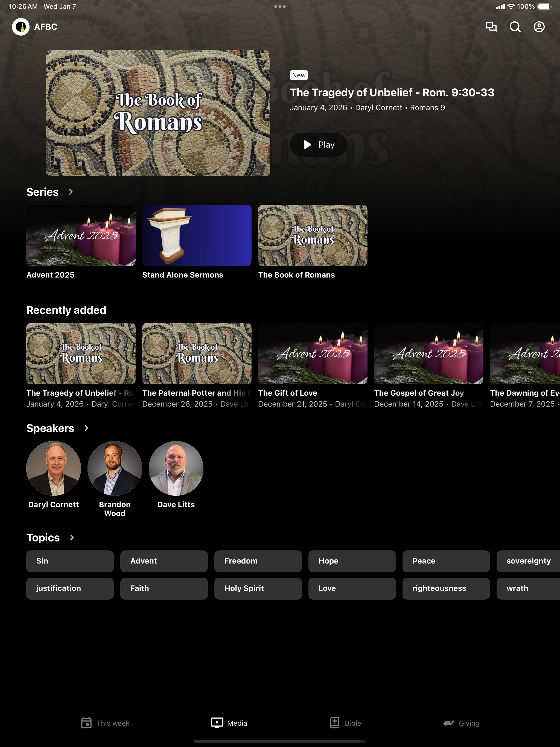Choose the Hope topic
The image size is (560, 747).
[x=352, y=561]
